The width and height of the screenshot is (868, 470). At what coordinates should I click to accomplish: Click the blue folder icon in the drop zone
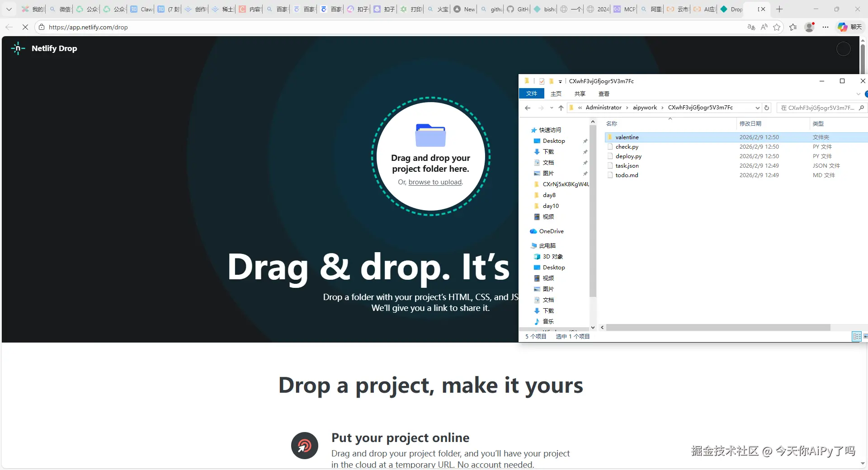[430, 135]
